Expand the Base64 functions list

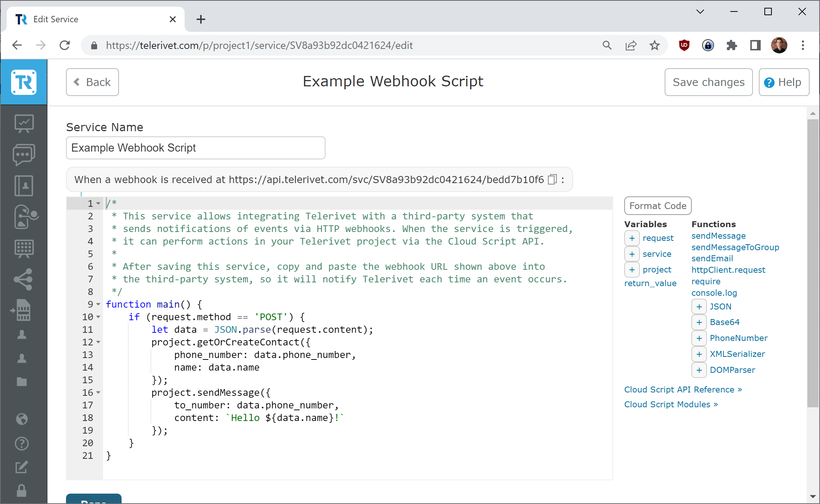(x=699, y=322)
